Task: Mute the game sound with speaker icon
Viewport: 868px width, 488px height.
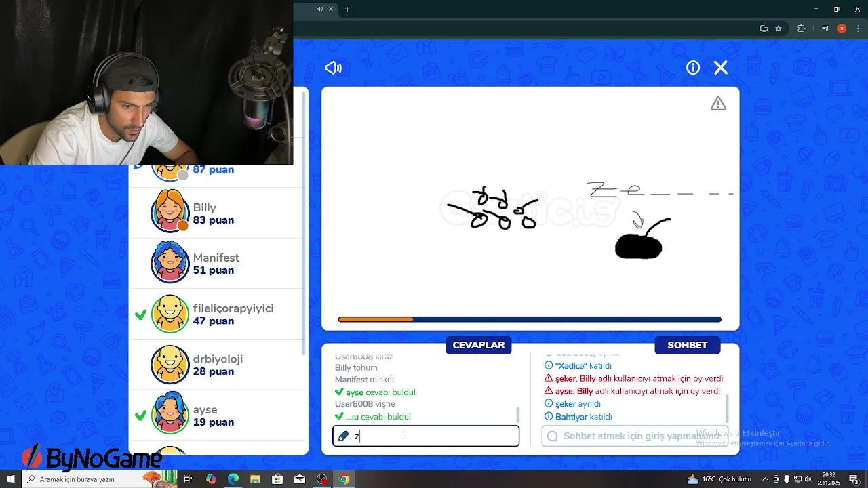Action: (333, 68)
